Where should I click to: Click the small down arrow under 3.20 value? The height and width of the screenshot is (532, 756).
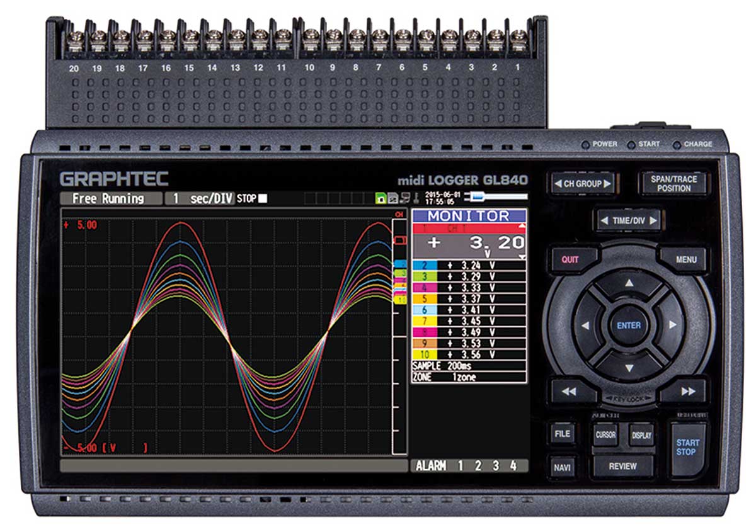(x=521, y=257)
